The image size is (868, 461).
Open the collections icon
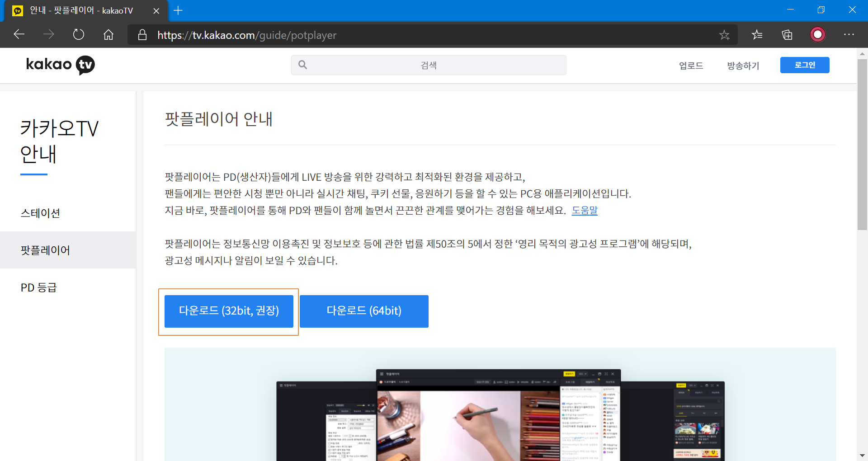click(x=787, y=35)
